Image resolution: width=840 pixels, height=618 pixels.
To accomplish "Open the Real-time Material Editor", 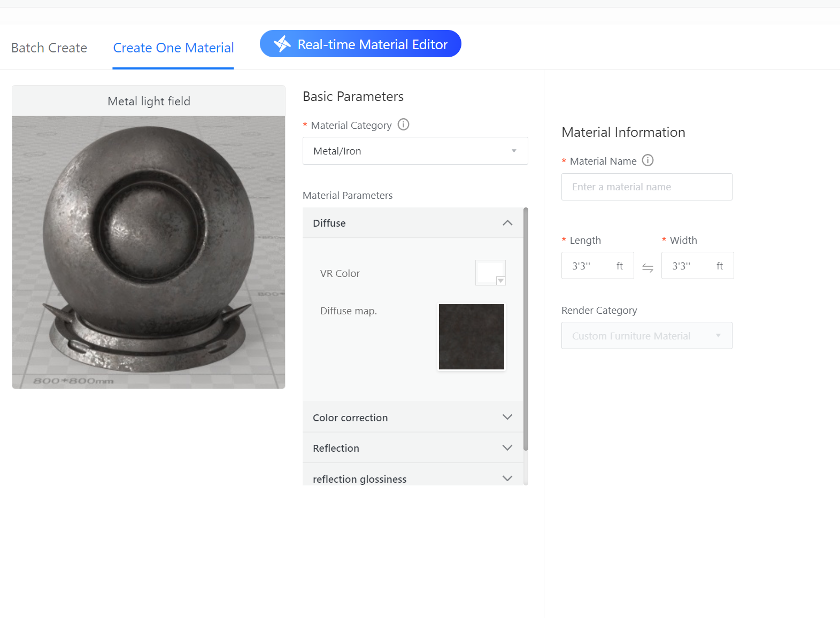I will [x=360, y=44].
